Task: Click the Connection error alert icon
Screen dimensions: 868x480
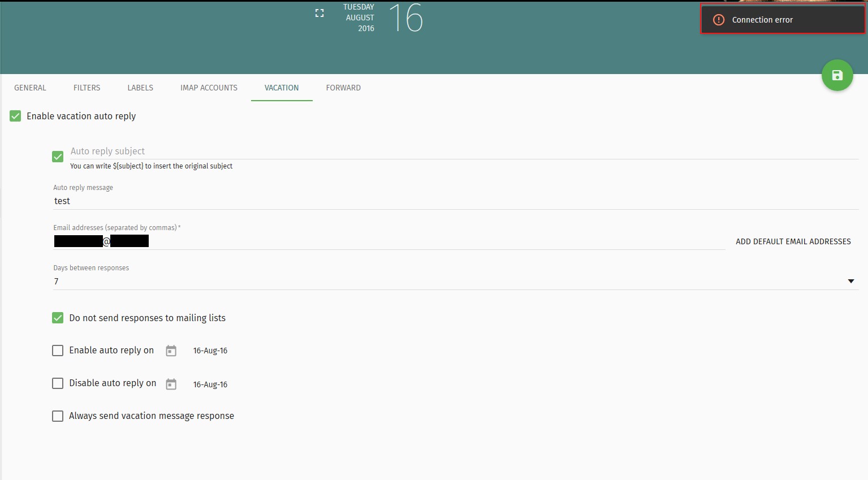Action: pyautogui.click(x=718, y=20)
